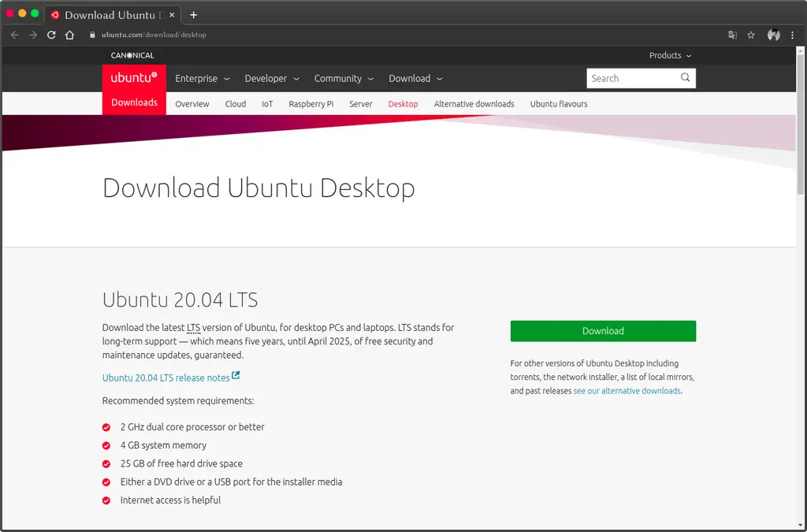Screen dimensions: 807x532
Task: Click the 4 GB system memory item
Action: pyautogui.click(x=163, y=445)
